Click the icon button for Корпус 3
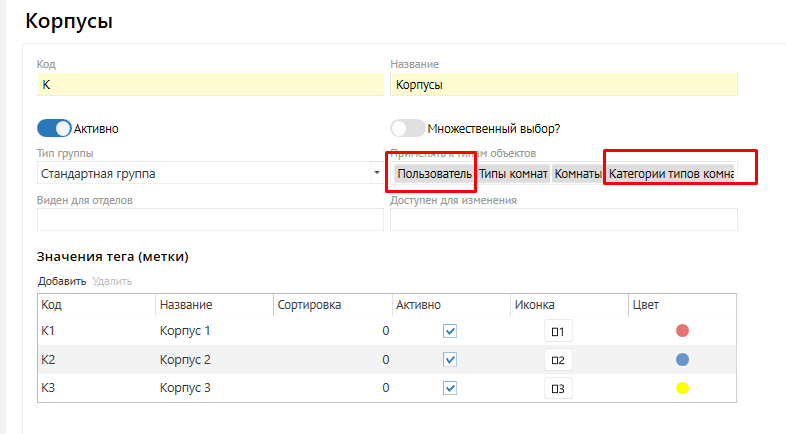Viewport: 786px width, 434px height. click(x=558, y=389)
